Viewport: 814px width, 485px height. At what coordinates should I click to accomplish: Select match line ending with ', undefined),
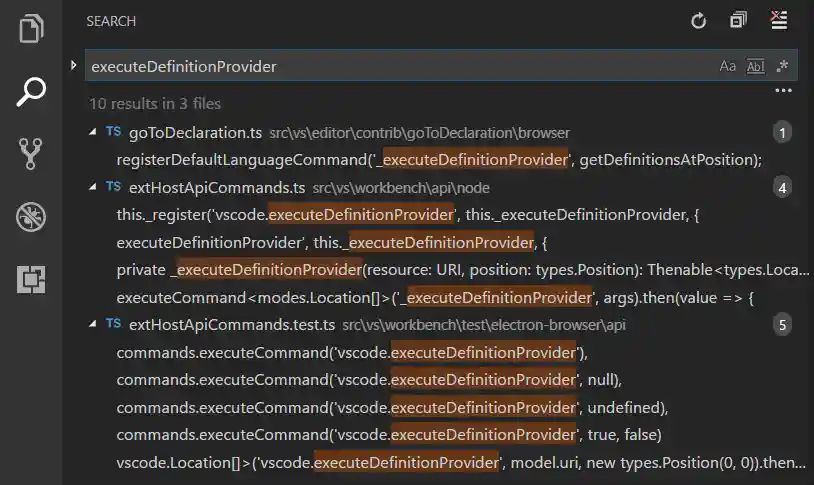point(392,408)
